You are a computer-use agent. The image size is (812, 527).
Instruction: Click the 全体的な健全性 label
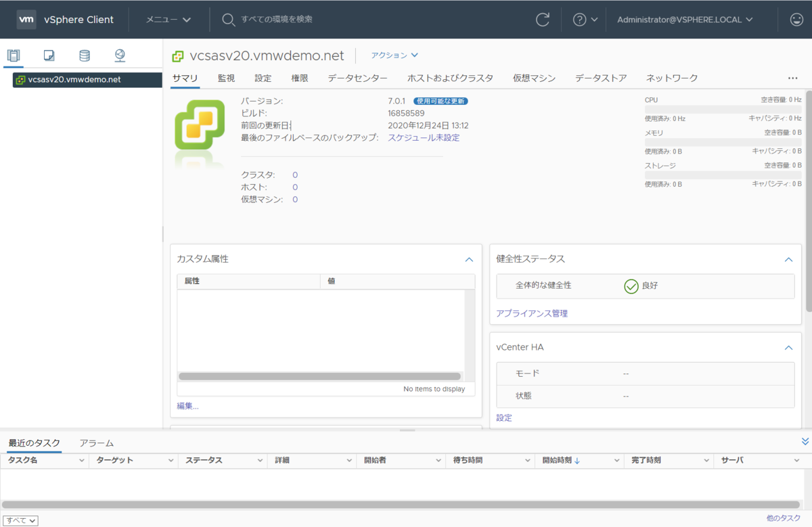(543, 285)
